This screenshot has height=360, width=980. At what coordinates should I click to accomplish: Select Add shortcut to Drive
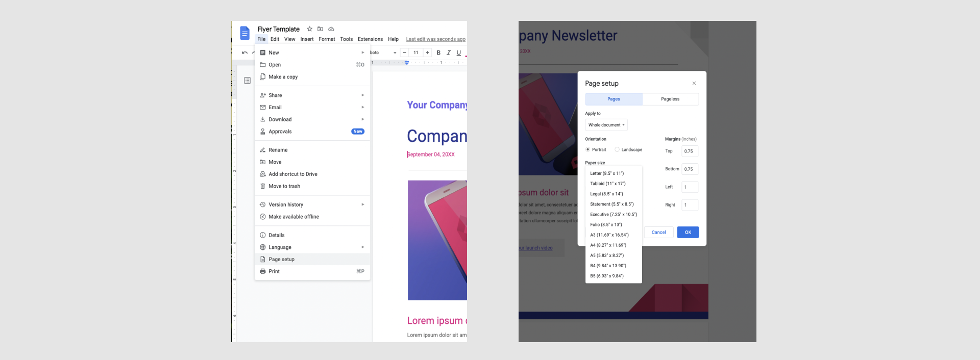[312, 174]
